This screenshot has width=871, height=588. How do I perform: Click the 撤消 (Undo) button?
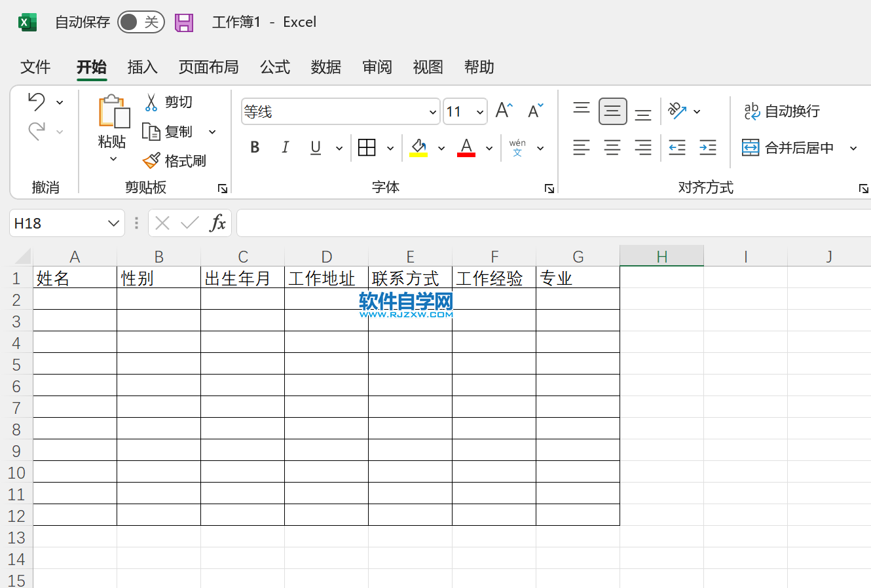pos(36,101)
